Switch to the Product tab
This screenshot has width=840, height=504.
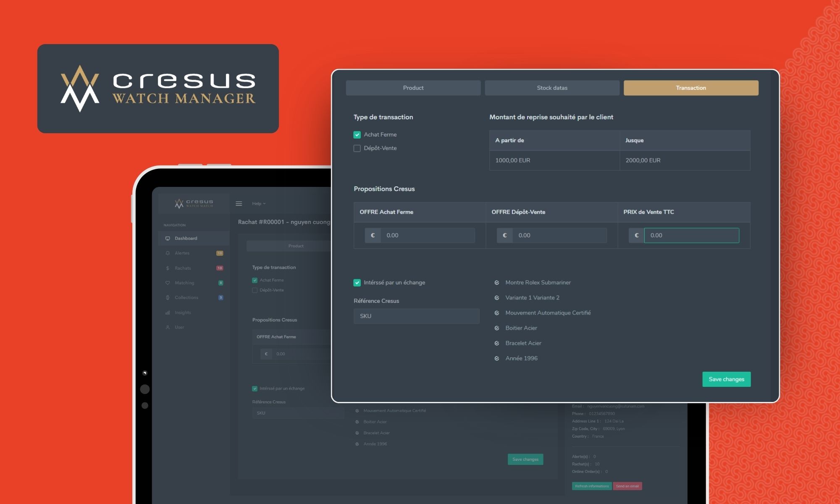(413, 88)
